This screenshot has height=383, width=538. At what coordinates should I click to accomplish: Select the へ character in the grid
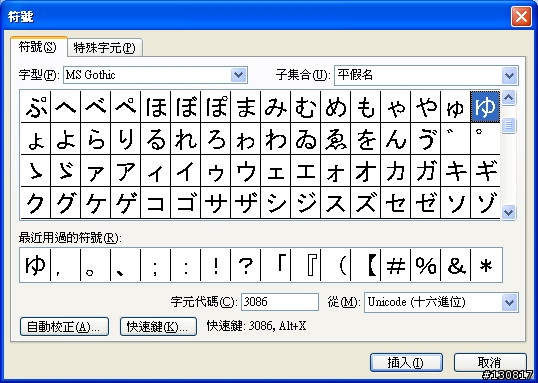coord(66,106)
